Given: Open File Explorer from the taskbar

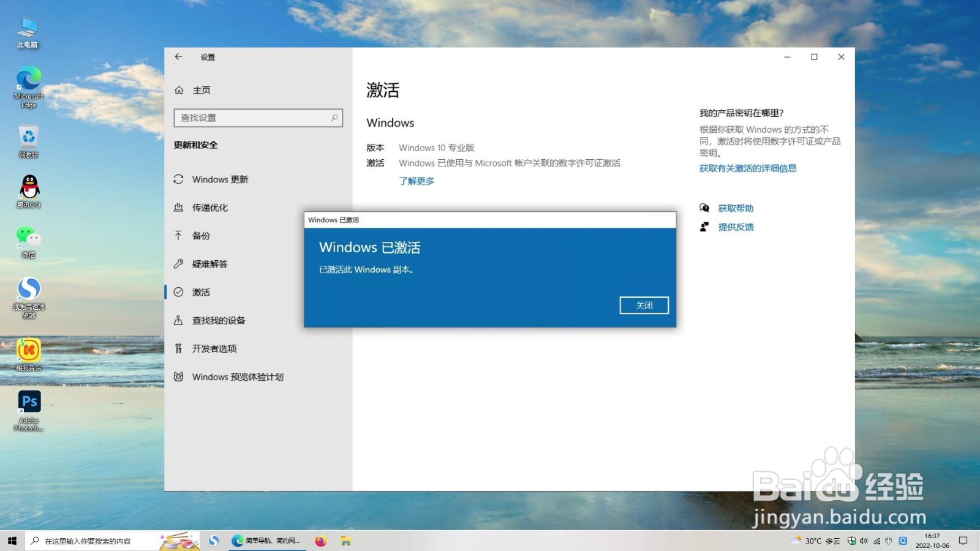Looking at the screenshot, I should [x=346, y=541].
